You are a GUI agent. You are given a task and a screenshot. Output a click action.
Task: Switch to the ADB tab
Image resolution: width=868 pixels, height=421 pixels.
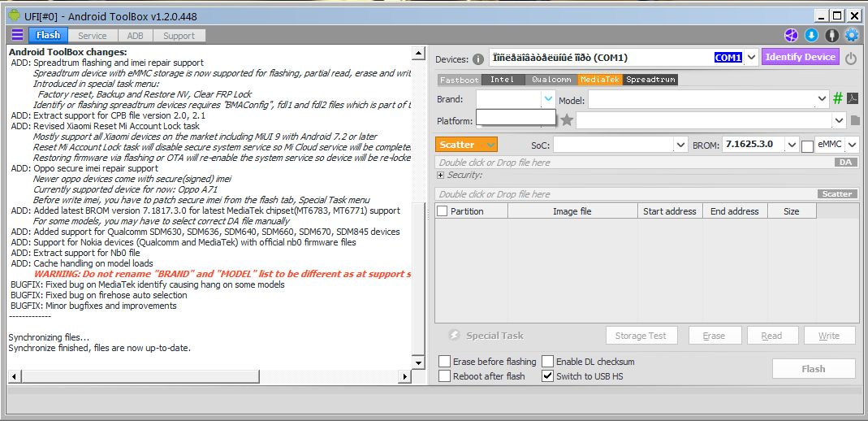(x=135, y=36)
